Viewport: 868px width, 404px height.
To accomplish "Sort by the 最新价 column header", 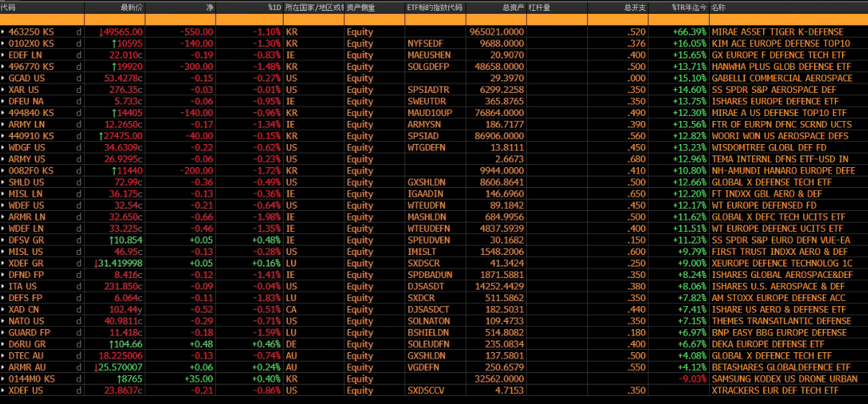I will pyautogui.click(x=115, y=7).
